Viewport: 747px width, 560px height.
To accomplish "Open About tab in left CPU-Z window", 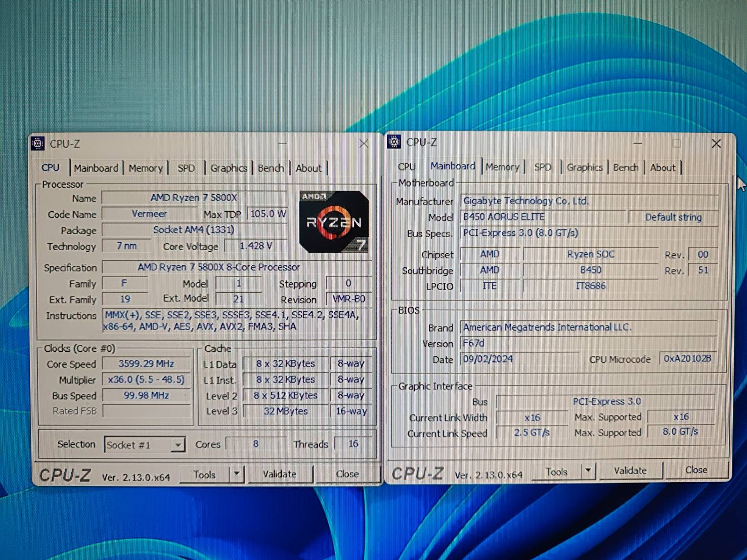I will [309, 168].
